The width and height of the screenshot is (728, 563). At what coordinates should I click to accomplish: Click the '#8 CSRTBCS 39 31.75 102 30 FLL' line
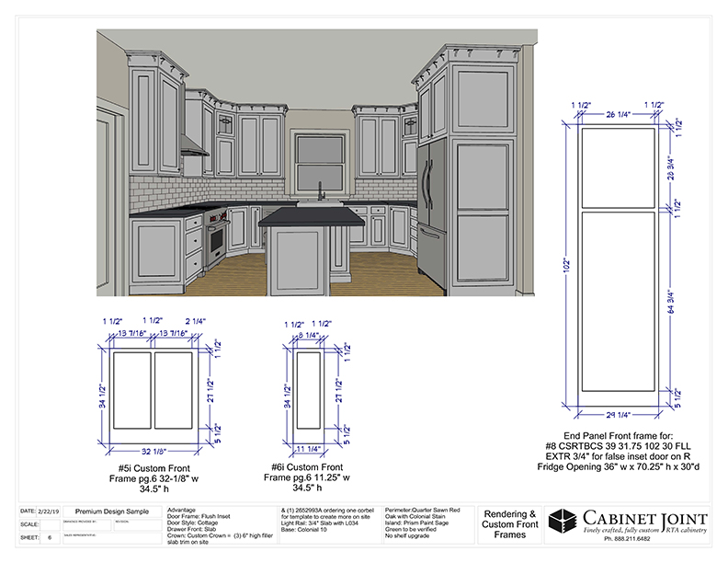coord(618,446)
